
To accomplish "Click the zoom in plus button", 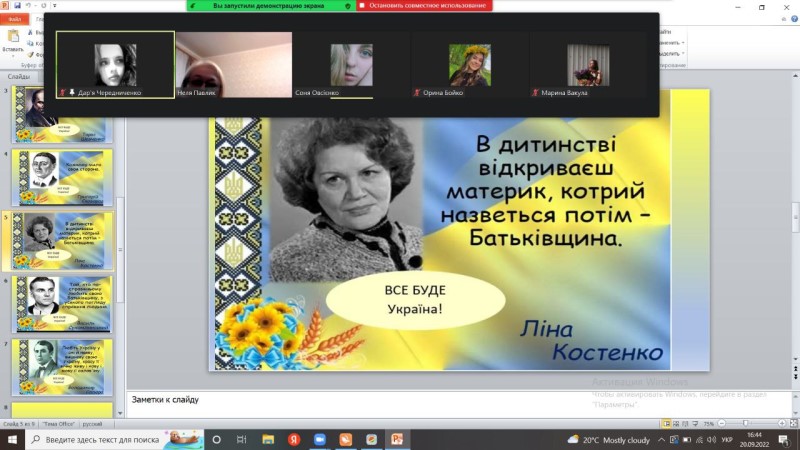I will pyautogui.click(x=782, y=423).
